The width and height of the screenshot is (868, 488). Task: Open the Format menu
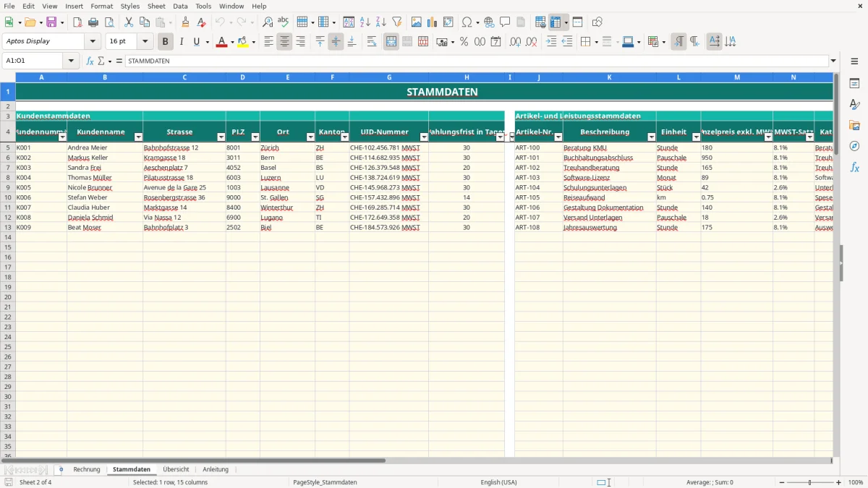tap(101, 6)
